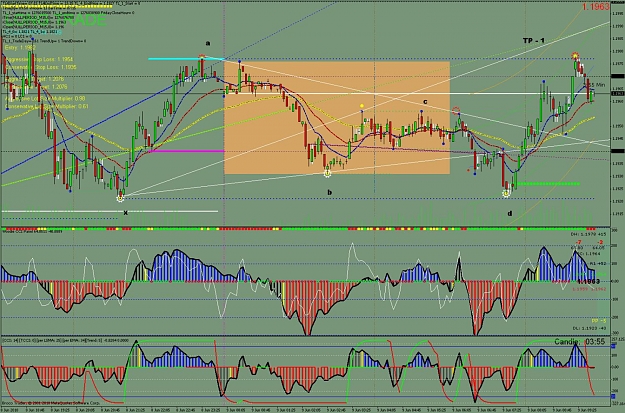Click the "x" origin label
Image resolution: width=625 pixels, height=413 pixels.
point(126,213)
